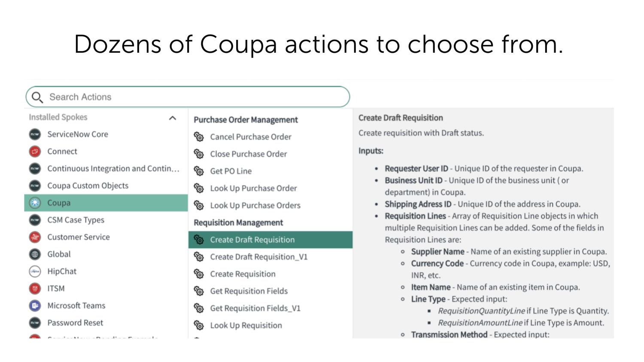644x362 pixels.
Task: Click the ServiceNow Core spoke icon
Action: click(34, 134)
